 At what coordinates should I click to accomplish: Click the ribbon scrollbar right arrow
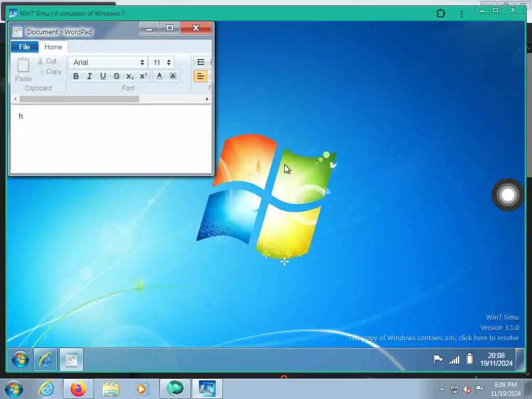pyautogui.click(x=207, y=99)
